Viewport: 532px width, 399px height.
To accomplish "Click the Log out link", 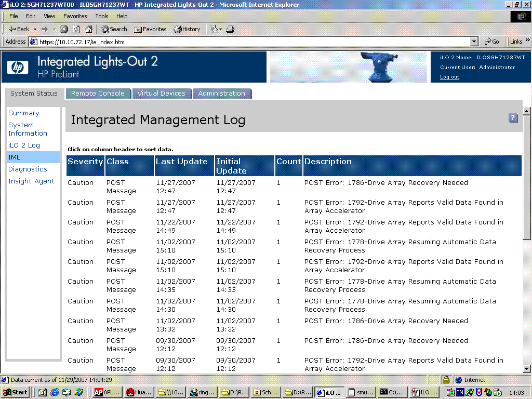I will tap(449, 77).
